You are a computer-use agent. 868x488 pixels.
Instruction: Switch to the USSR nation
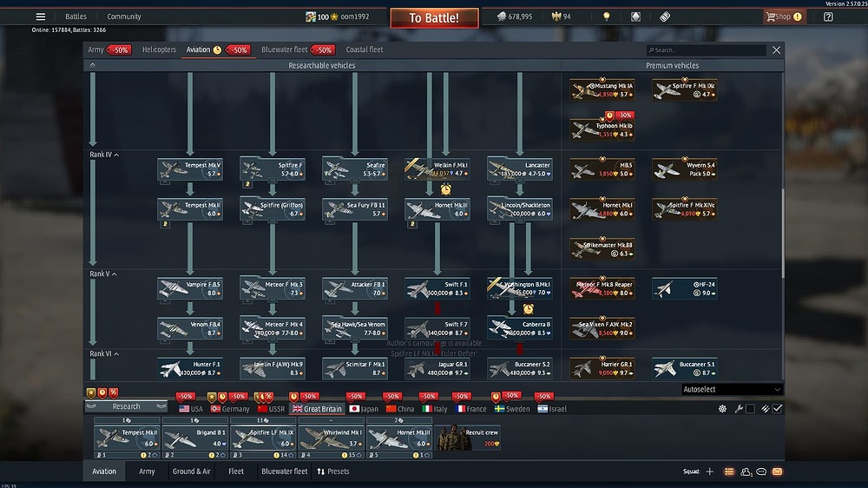coord(271,409)
